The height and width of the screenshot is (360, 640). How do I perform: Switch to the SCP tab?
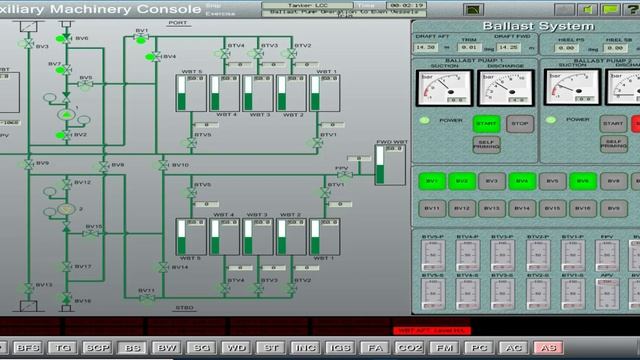click(97, 347)
